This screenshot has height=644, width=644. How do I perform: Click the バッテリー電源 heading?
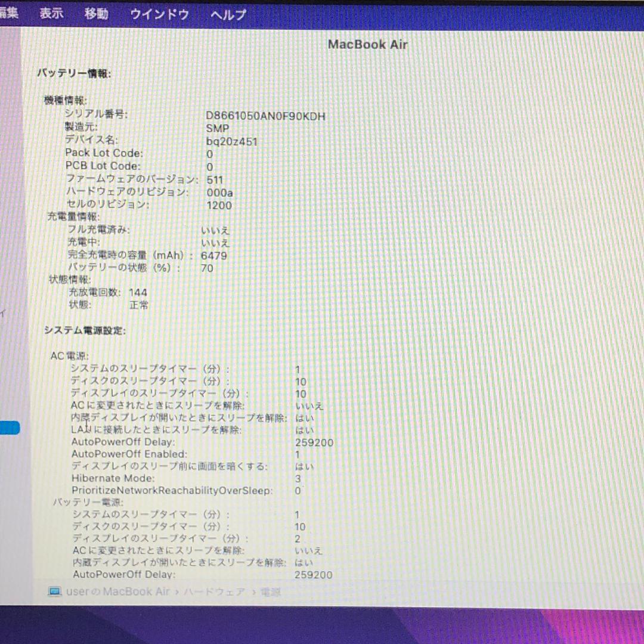pyautogui.click(x=88, y=502)
